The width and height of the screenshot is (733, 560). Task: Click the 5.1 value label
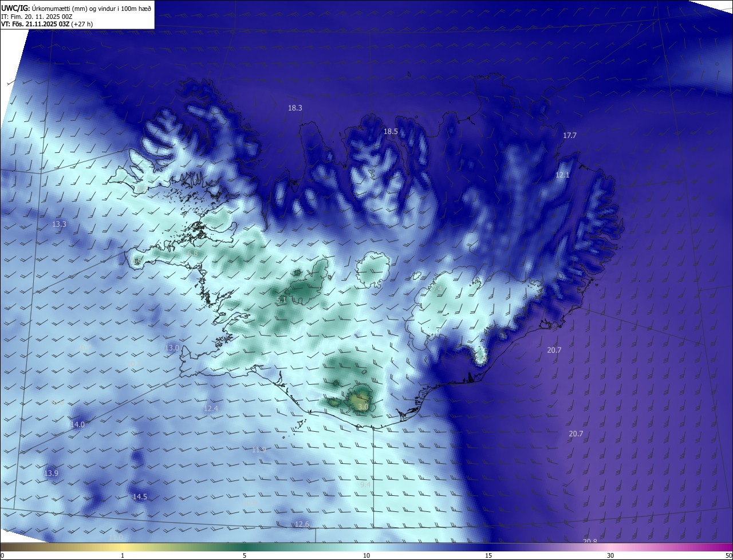(281, 299)
